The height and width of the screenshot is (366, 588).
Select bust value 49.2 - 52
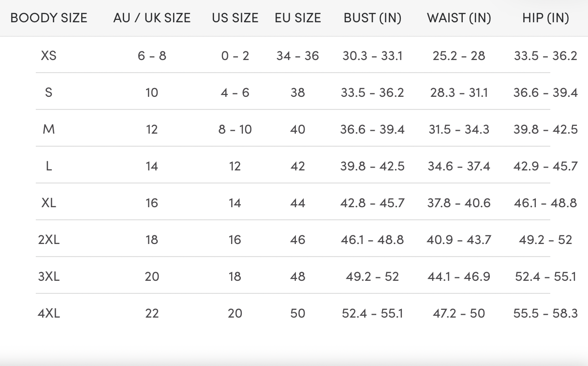tap(372, 276)
